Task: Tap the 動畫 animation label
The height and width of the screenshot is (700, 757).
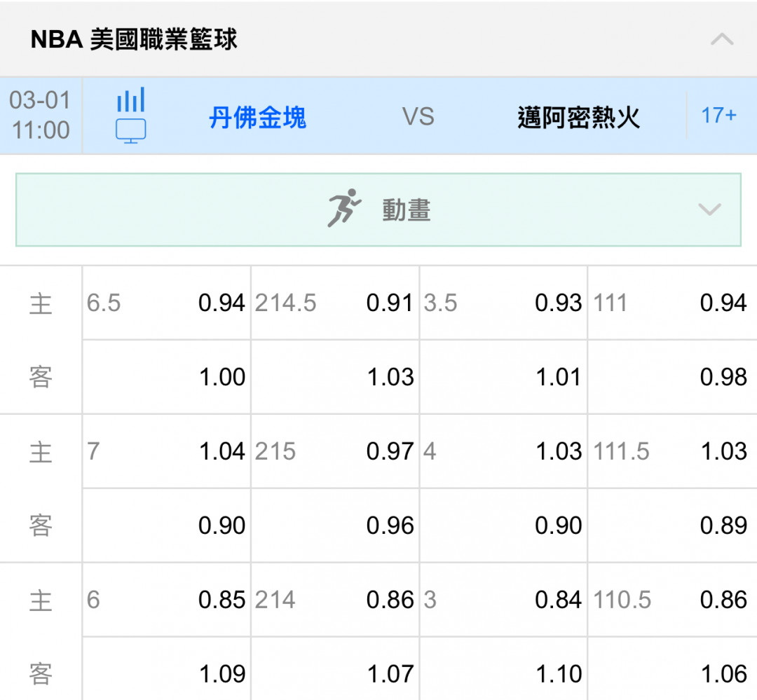Action: 407,210
